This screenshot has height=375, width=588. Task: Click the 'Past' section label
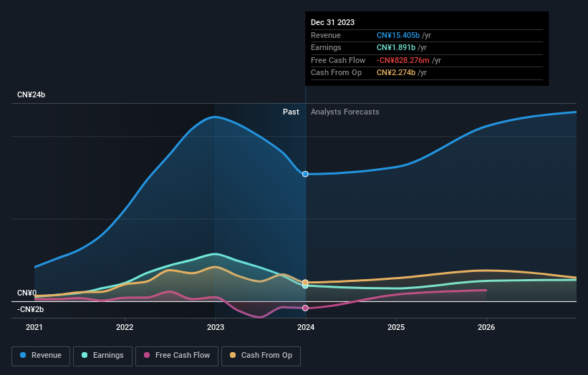coord(291,112)
